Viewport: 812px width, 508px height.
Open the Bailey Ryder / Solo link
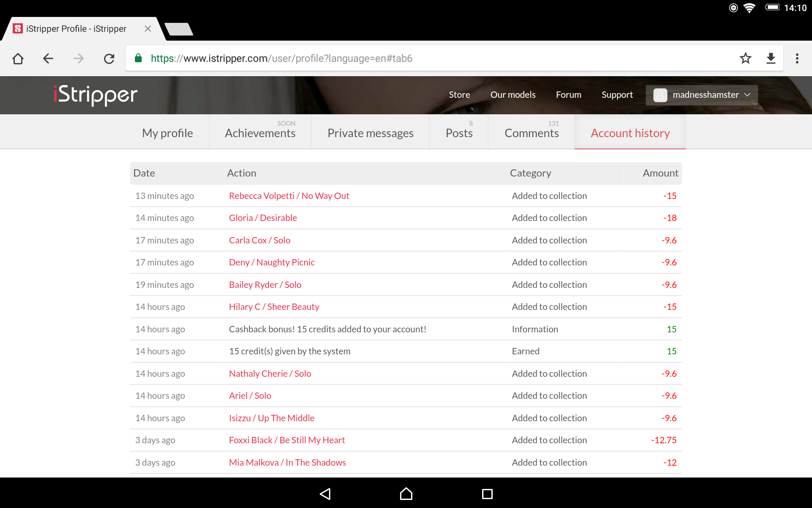[x=265, y=284]
